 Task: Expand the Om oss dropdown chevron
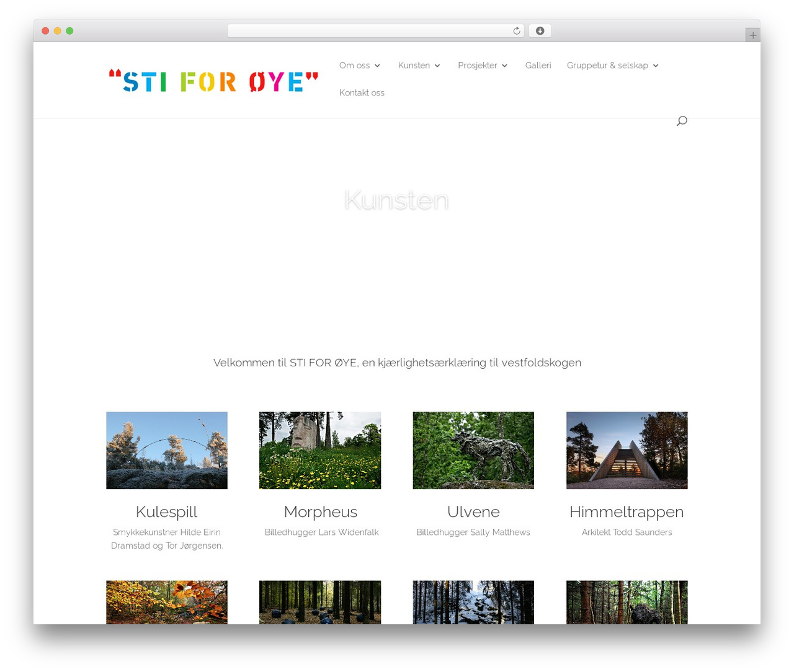tap(377, 66)
